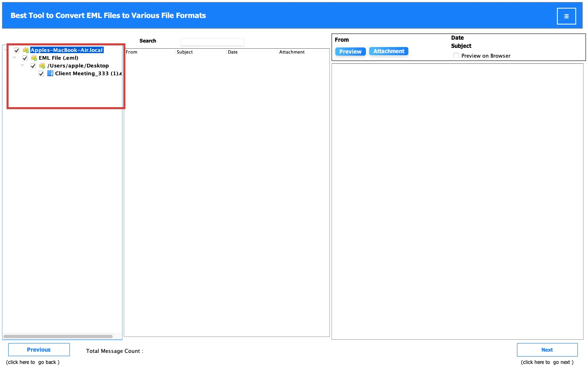Click the Client Meeting_333 file icon
Screen dimensions: 588x368
click(x=50, y=74)
